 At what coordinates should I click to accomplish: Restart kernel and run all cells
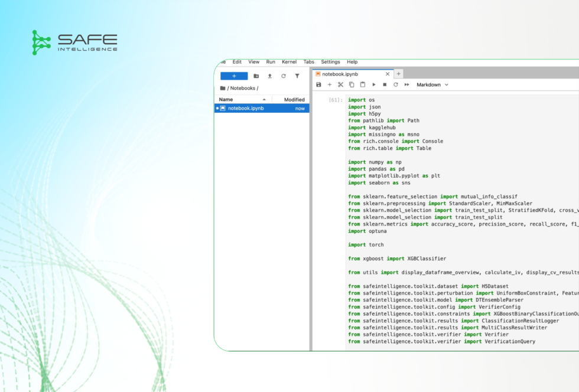pyautogui.click(x=406, y=85)
